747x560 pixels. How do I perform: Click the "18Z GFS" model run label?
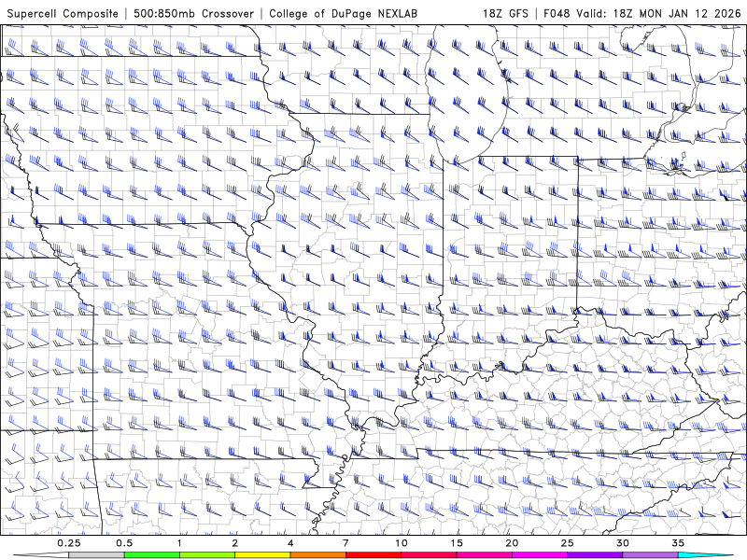505,13
